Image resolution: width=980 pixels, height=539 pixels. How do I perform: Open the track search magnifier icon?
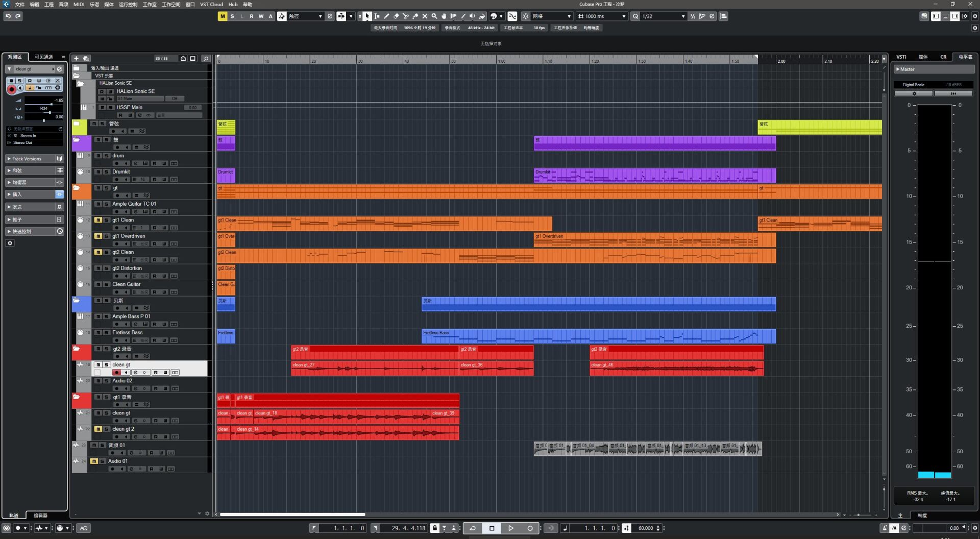206,58
